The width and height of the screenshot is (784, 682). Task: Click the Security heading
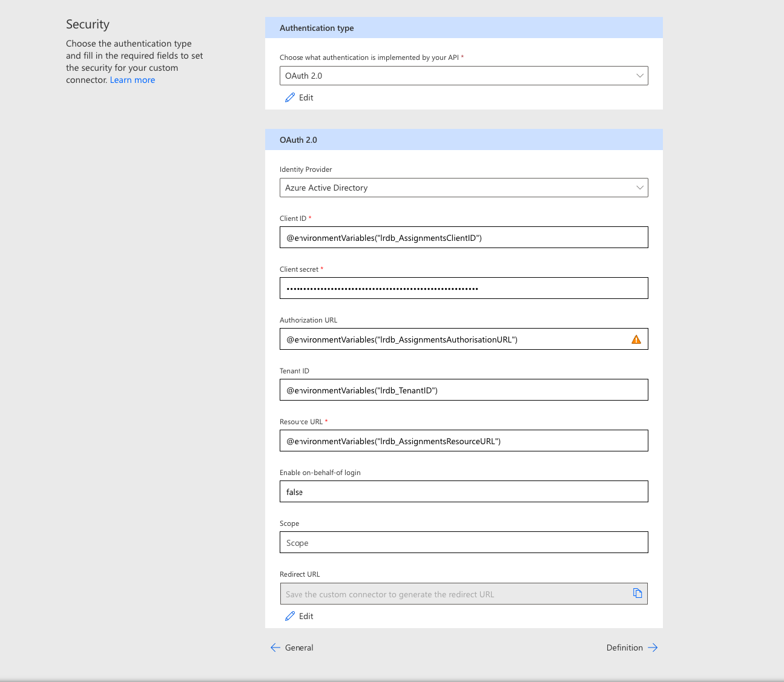[88, 24]
